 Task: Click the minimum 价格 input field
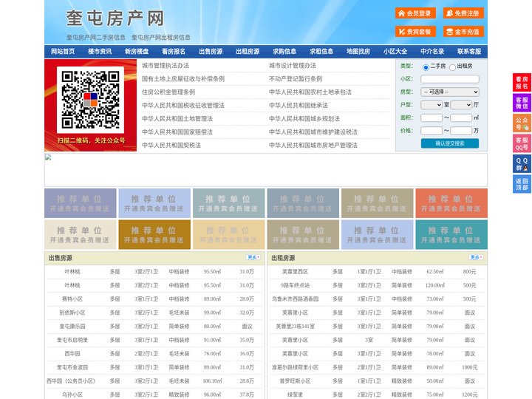pyautogui.click(x=432, y=131)
